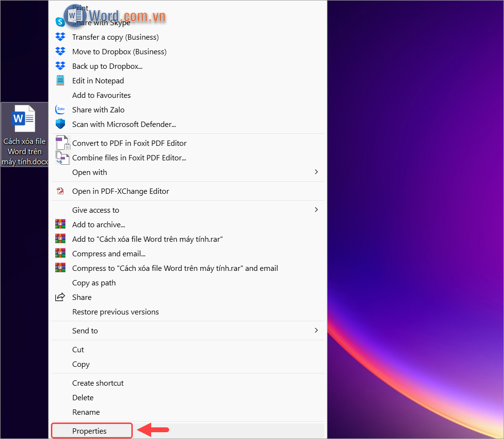Open the Open with menu entry

188,172
